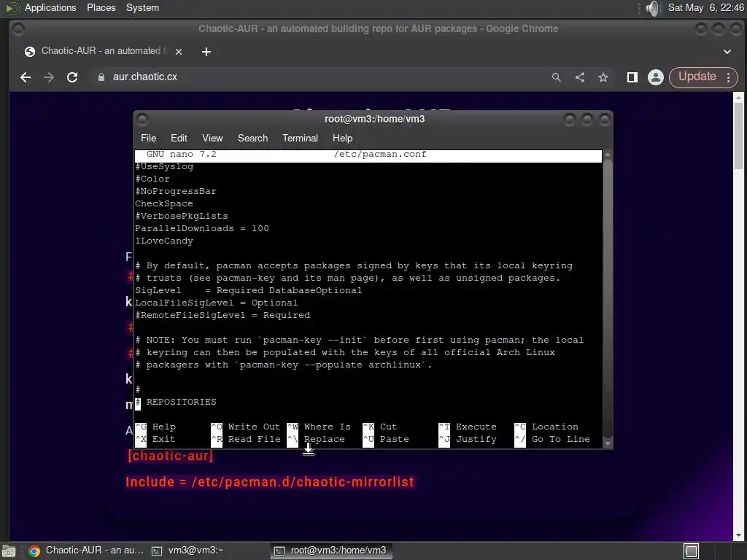This screenshot has width=747, height=560.
Task: Click Chrome's forward navigation arrow
Action: (x=49, y=77)
